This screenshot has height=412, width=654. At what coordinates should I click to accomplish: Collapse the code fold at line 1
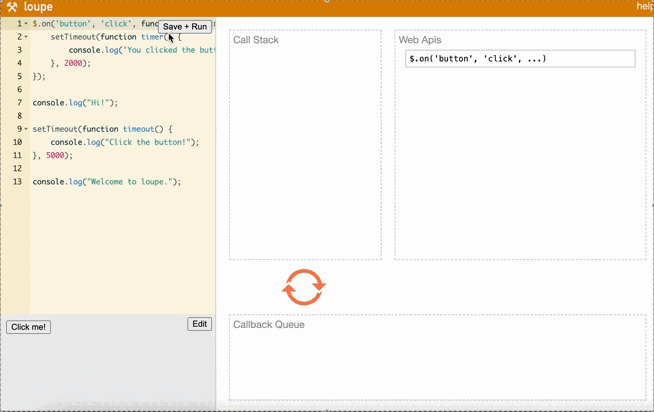[x=26, y=24]
